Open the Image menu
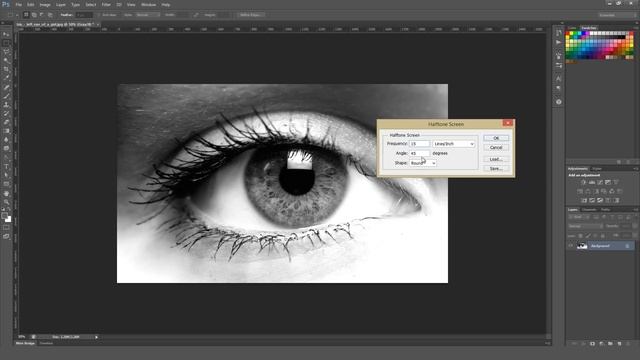 tap(45, 5)
